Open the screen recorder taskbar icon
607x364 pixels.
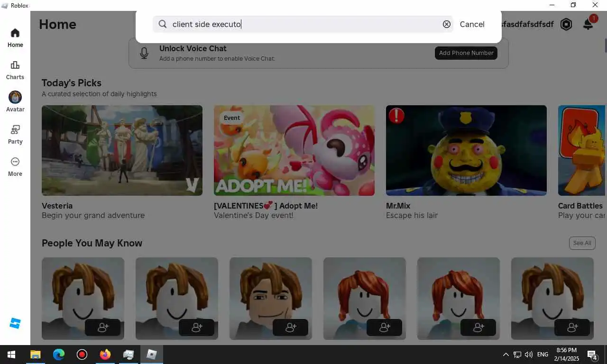point(82,355)
